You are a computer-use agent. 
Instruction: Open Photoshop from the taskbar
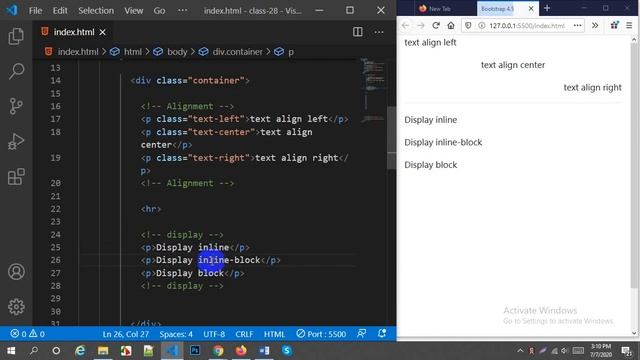[x=195, y=351]
